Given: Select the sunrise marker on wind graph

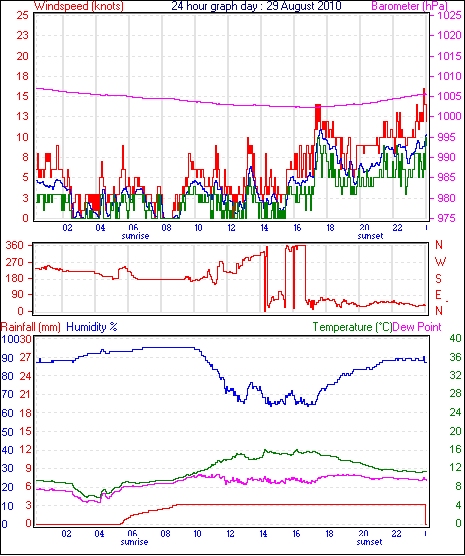Looking at the screenshot, I should [x=135, y=236].
